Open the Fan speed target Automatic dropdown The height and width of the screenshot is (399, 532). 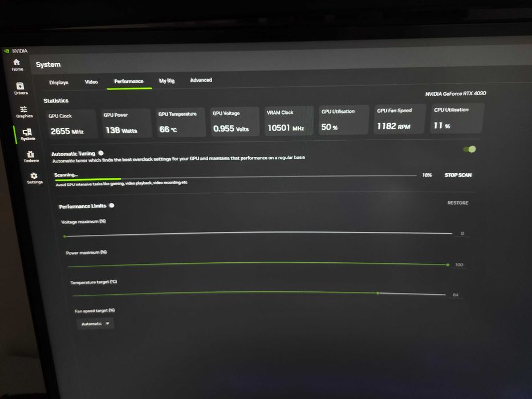95,323
